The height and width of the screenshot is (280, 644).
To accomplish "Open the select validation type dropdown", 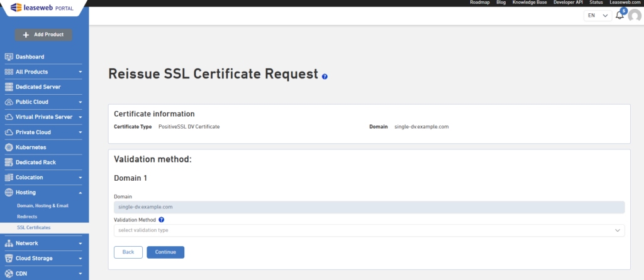I will click(x=369, y=230).
